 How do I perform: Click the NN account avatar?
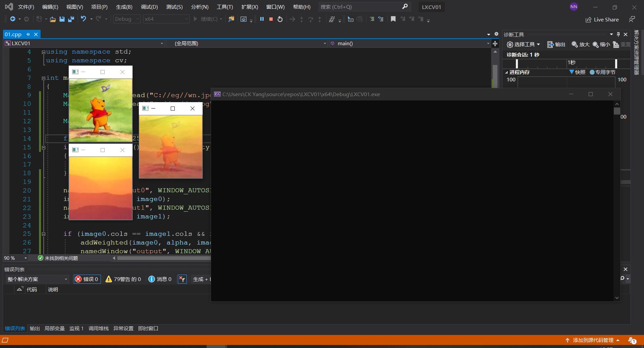[x=574, y=7]
